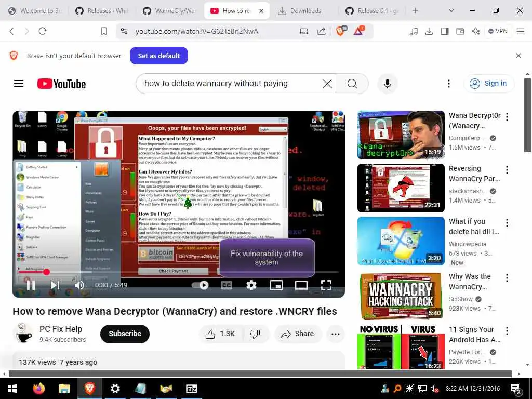This screenshot has height=399, width=532.
Task: Like the video with 1.3K likes
Action: pos(220,334)
